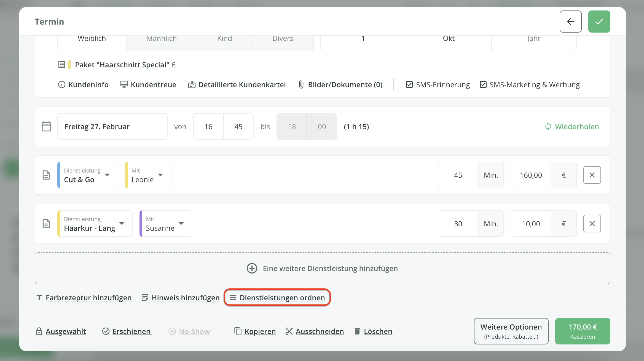
Task: Open the Mit Susanne staff dropdown
Action: tap(165, 224)
